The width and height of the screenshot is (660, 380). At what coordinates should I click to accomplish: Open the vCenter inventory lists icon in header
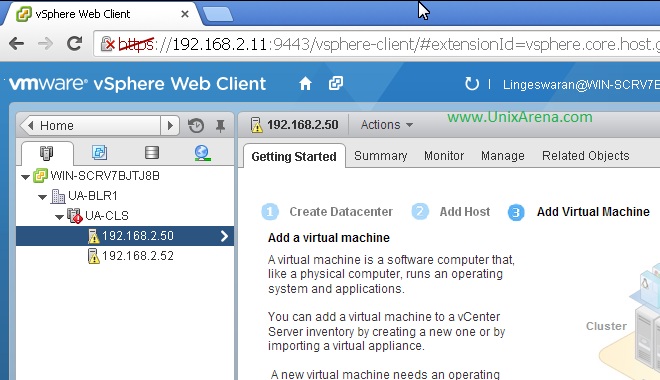coord(335,83)
